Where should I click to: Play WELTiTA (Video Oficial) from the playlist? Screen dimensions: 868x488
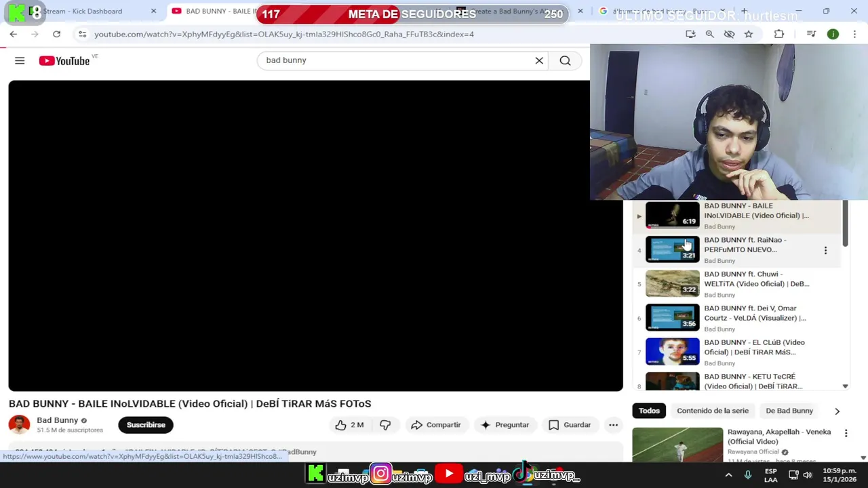tap(756, 279)
